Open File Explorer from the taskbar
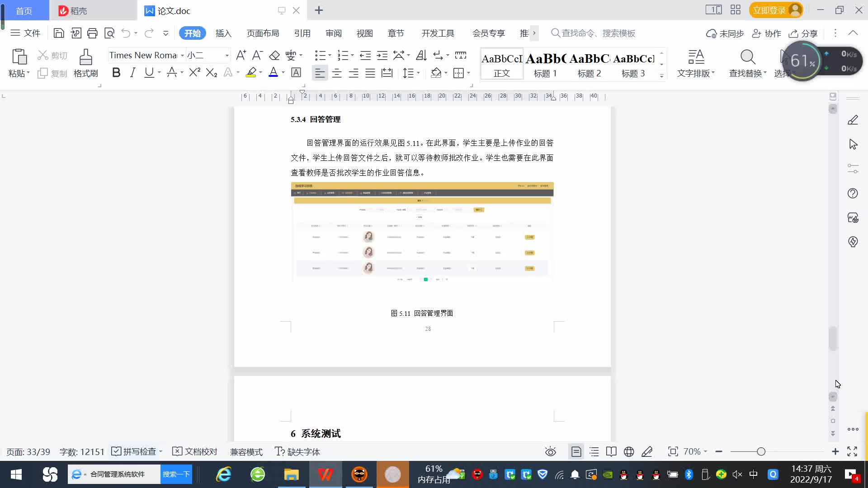This screenshot has height=488, width=868. [x=291, y=474]
